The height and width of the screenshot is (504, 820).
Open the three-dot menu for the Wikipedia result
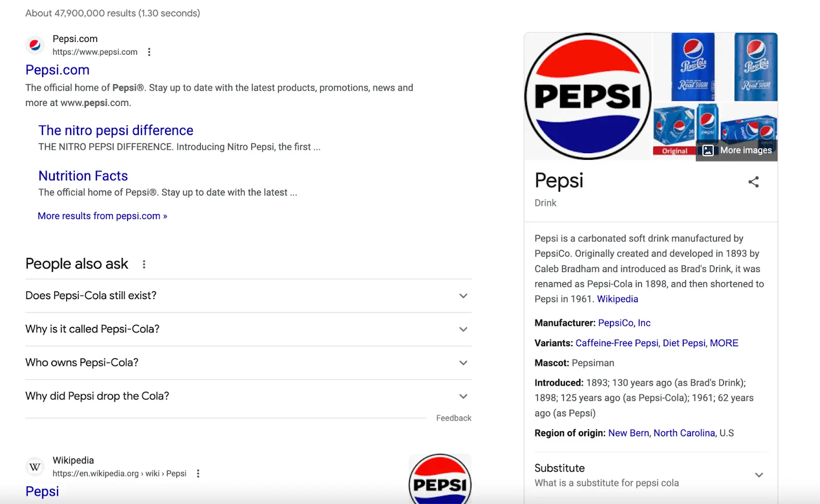[x=198, y=474]
